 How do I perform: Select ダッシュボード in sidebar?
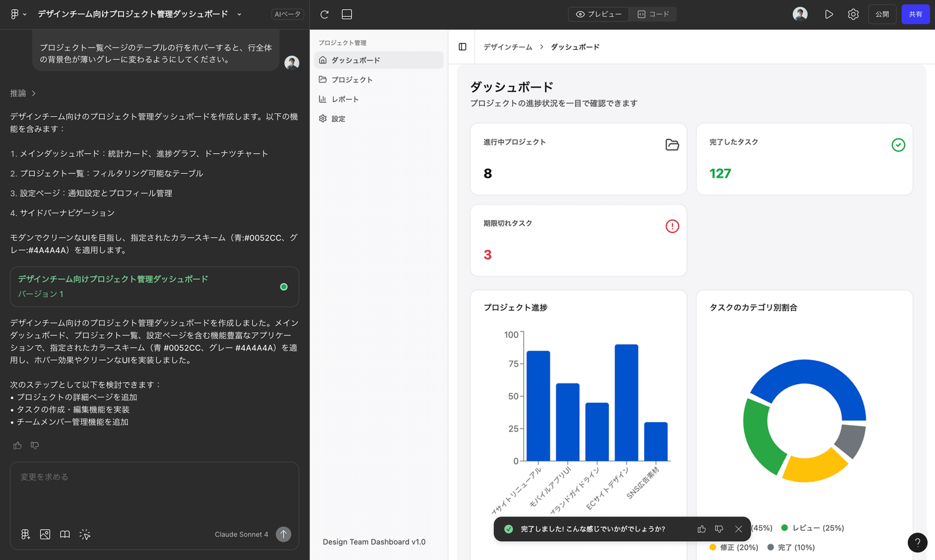[379, 60]
